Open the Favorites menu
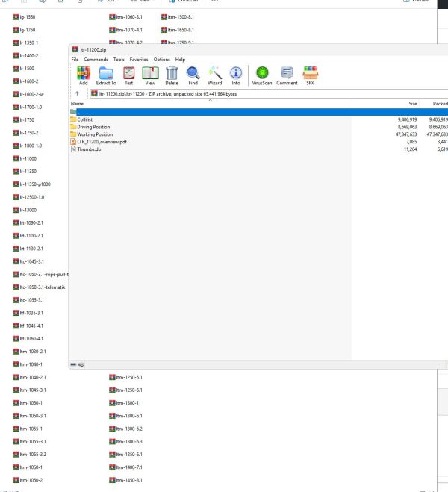The height and width of the screenshot is (492, 448). pos(139,60)
